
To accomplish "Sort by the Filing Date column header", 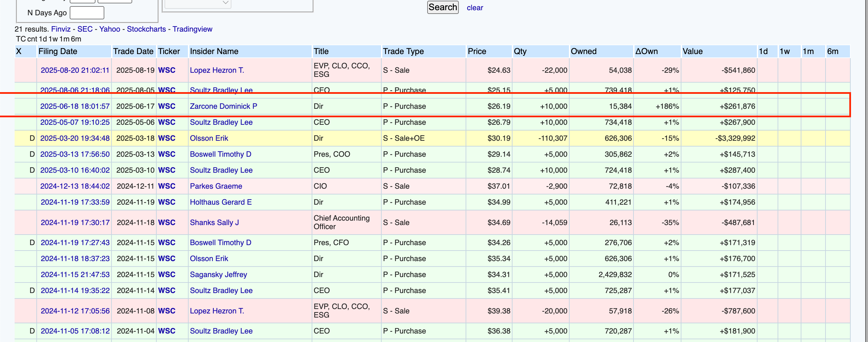I will point(58,51).
